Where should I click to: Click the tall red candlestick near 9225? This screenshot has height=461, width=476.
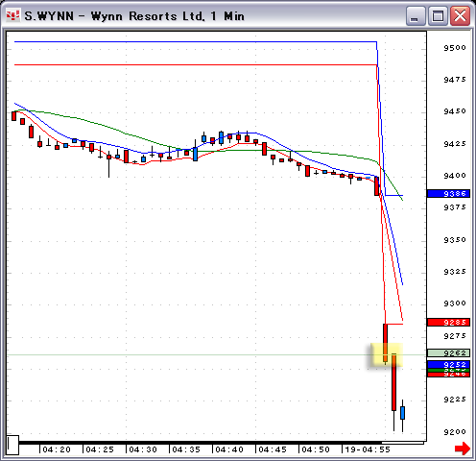point(393,382)
